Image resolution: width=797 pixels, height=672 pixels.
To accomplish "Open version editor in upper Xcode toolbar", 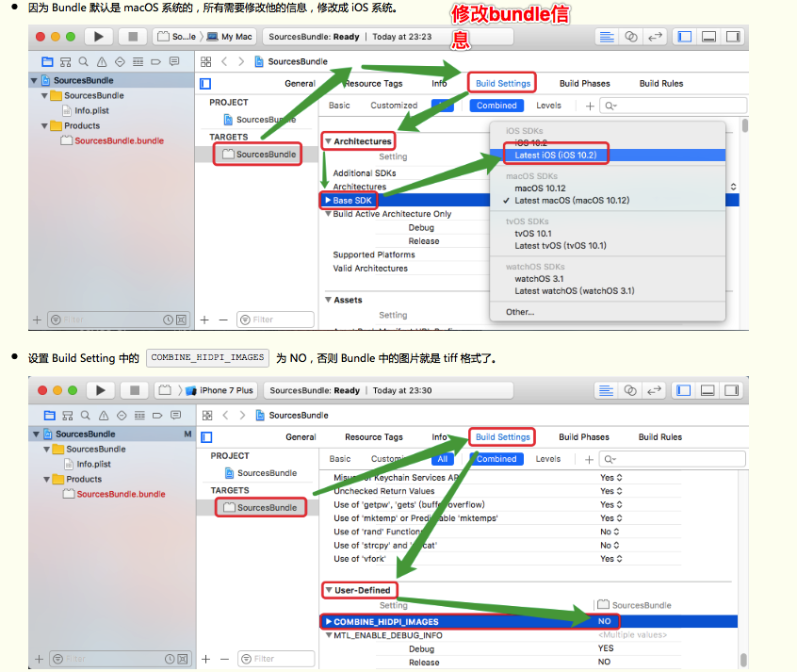I will [x=655, y=37].
